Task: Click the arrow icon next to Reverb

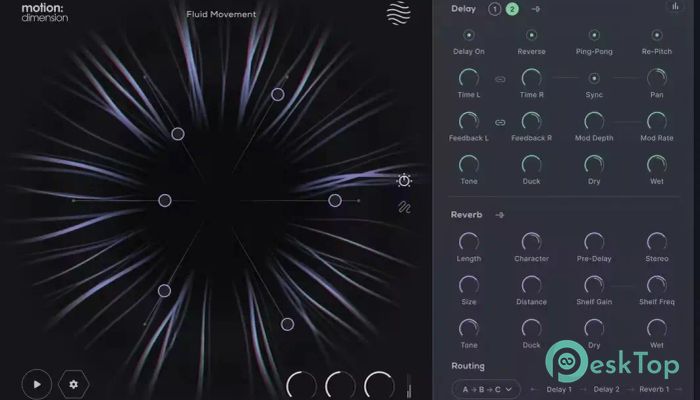Action: (x=499, y=214)
